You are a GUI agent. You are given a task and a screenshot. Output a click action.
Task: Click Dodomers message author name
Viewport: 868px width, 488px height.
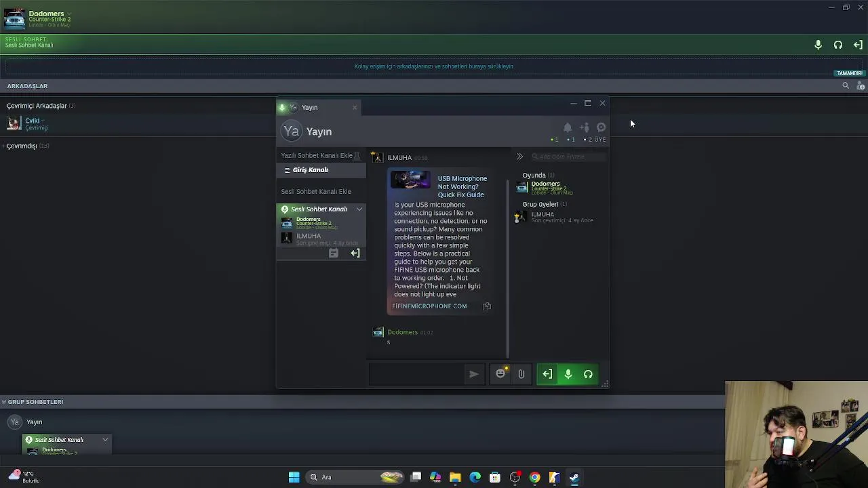point(402,332)
